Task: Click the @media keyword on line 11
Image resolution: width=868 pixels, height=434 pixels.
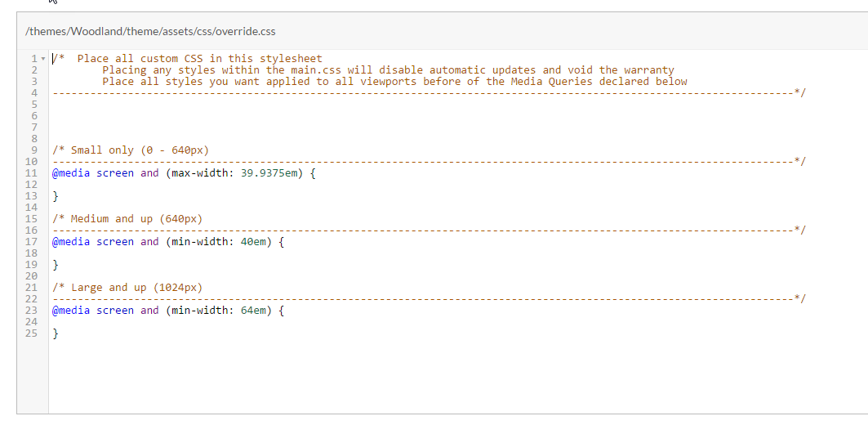Action: coord(71,173)
